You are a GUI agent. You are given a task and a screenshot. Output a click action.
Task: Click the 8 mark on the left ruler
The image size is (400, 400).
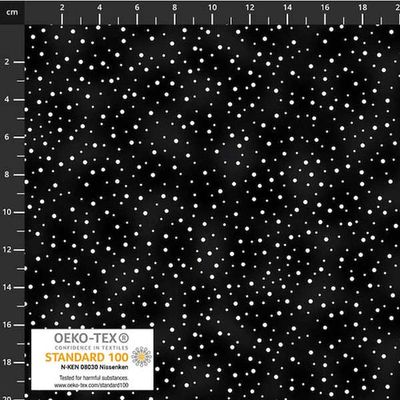[x=7, y=174]
